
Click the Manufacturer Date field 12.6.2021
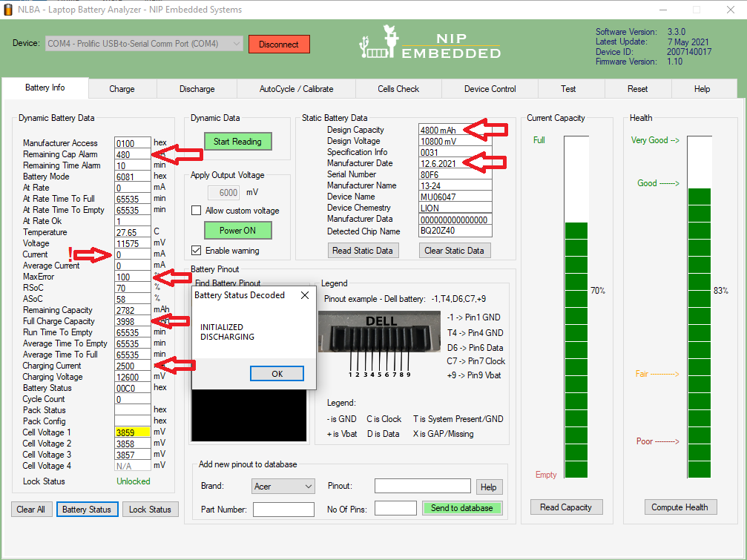tap(455, 163)
